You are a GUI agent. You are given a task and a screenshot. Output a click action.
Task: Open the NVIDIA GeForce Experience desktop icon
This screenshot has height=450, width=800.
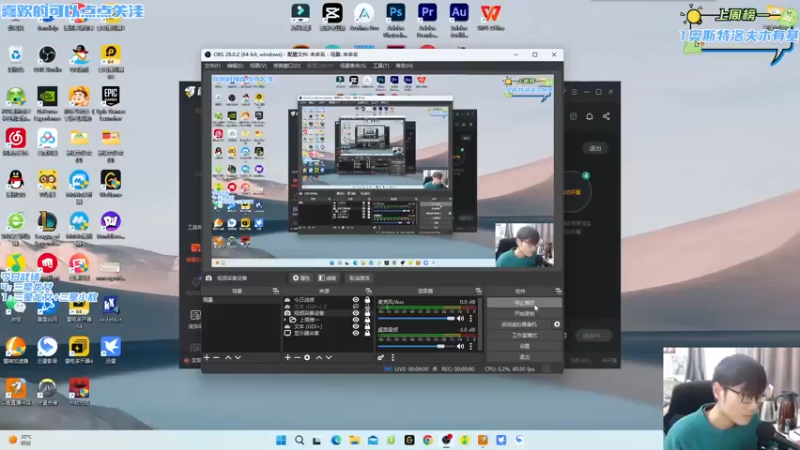(47, 103)
